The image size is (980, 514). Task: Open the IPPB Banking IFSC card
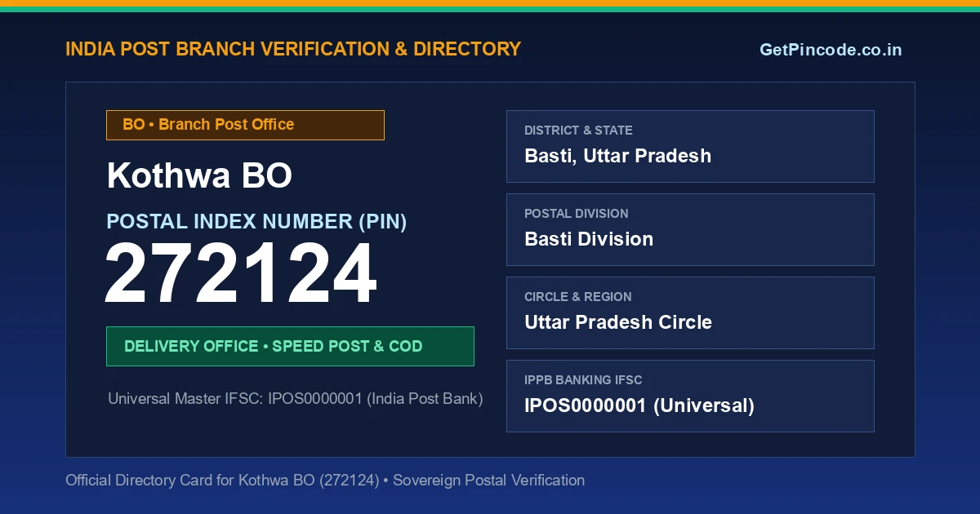pos(690,396)
